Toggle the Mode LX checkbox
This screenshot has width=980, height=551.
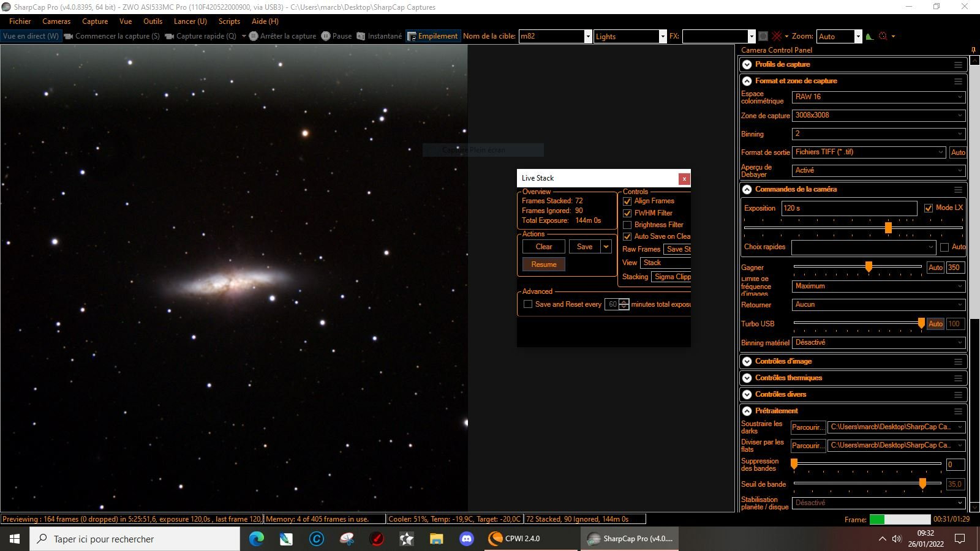point(929,208)
